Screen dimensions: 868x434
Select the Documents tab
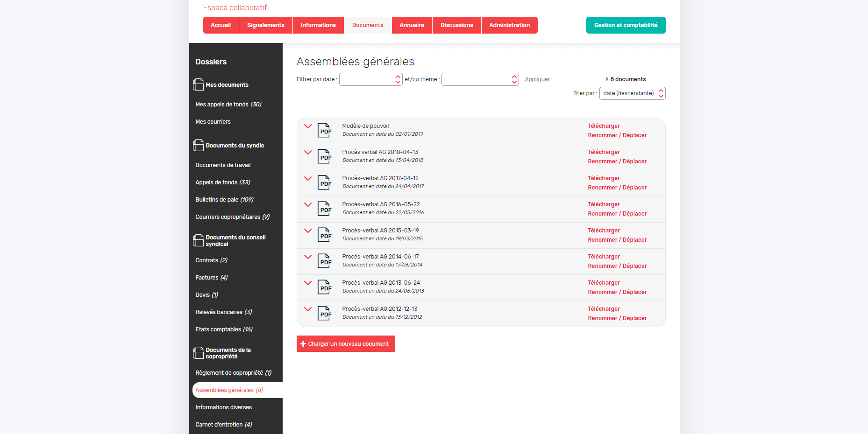(x=368, y=25)
